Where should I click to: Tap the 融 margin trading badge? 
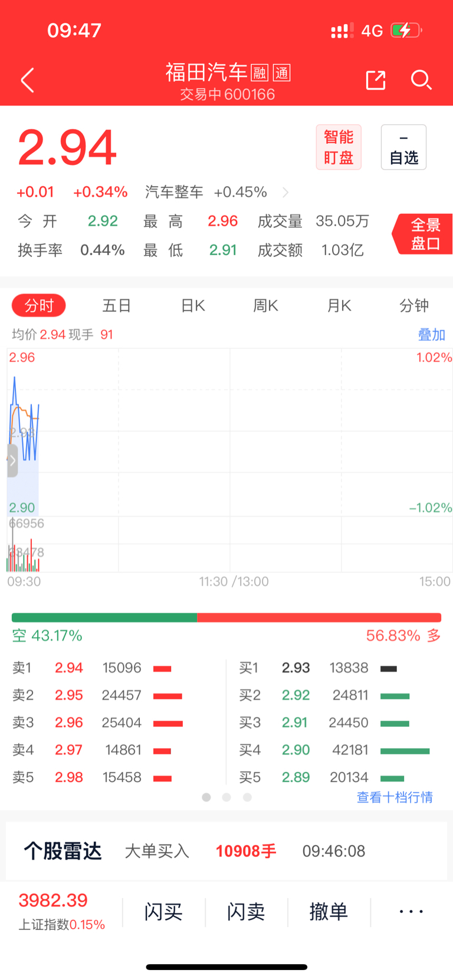(x=260, y=73)
